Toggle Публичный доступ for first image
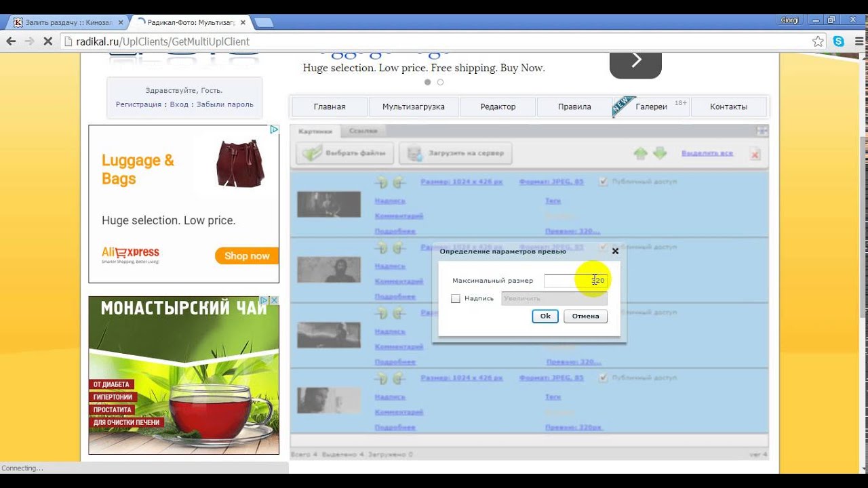The width and height of the screenshot is (868, 488). click(x=603, y=182)
